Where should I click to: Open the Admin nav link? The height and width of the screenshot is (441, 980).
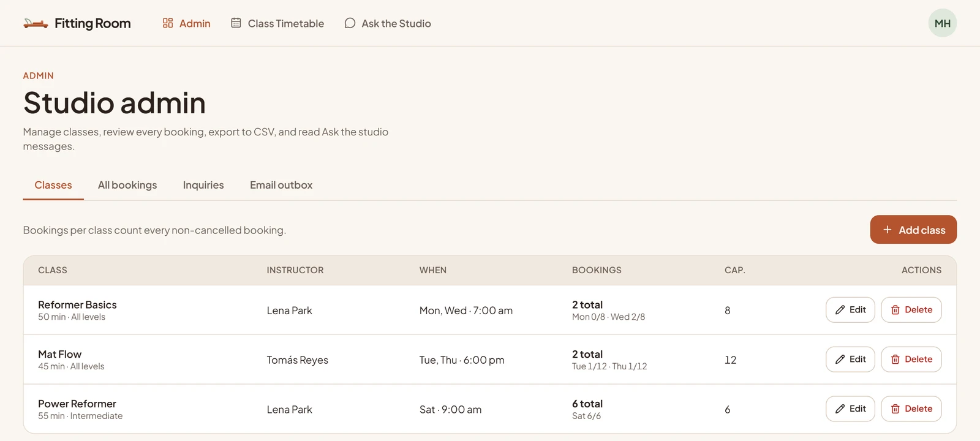[x=186, y=23]
